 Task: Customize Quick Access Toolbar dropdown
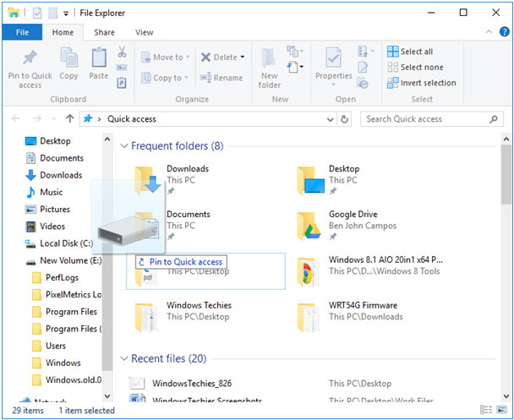pyautogui.click(x=66, y=14)
